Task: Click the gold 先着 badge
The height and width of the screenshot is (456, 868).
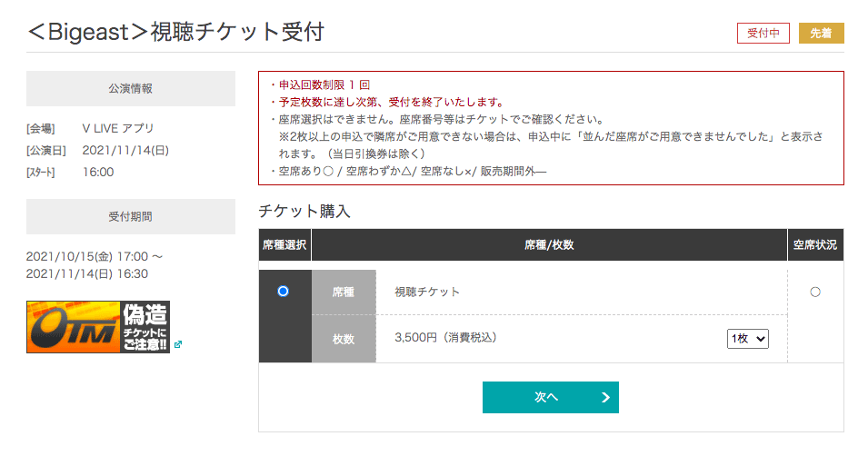Action: coord(821,34)
